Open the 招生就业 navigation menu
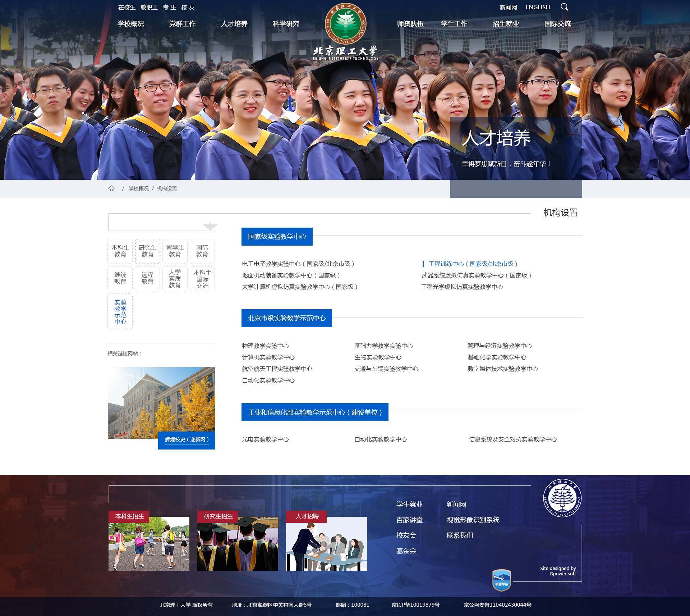The height and width of the screenshot is (616, 690). pos(506,24)
